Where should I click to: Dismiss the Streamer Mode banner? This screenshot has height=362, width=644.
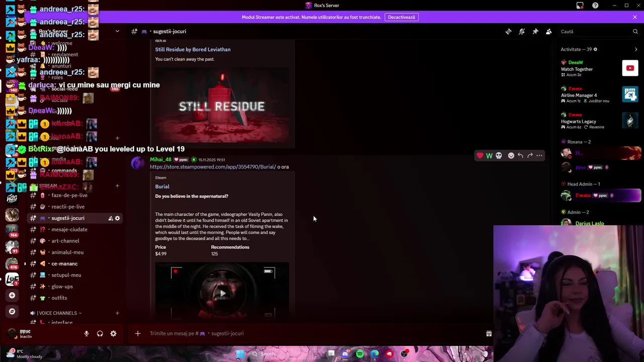coord(635,17)
